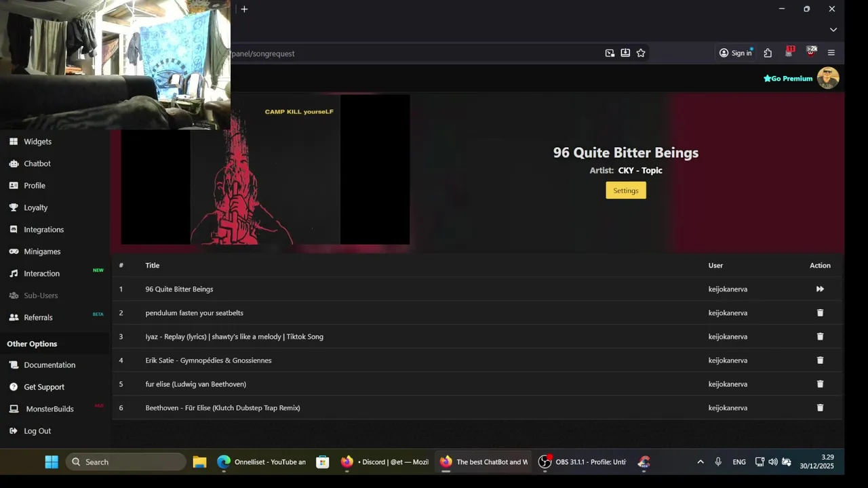Open Documentation link
868x488 pixels.
coord(50,365)
